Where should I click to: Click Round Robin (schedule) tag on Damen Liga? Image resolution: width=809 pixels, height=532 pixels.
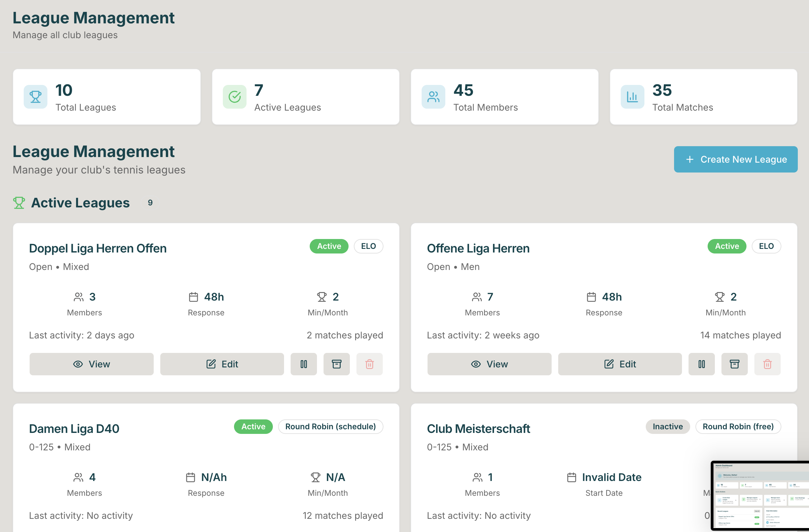(330, 427)
